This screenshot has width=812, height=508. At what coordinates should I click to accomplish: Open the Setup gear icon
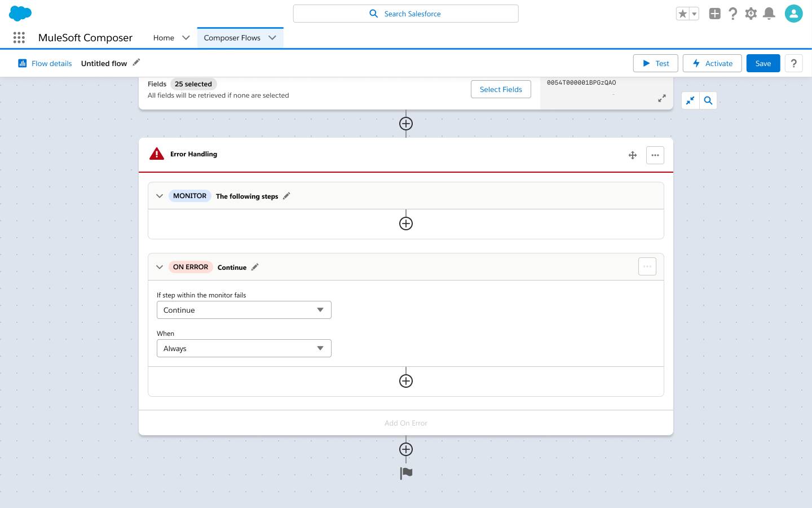(x=751, y=14)
